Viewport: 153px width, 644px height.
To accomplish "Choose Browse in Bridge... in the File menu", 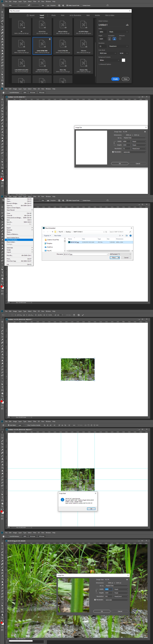I will (19, 203).
